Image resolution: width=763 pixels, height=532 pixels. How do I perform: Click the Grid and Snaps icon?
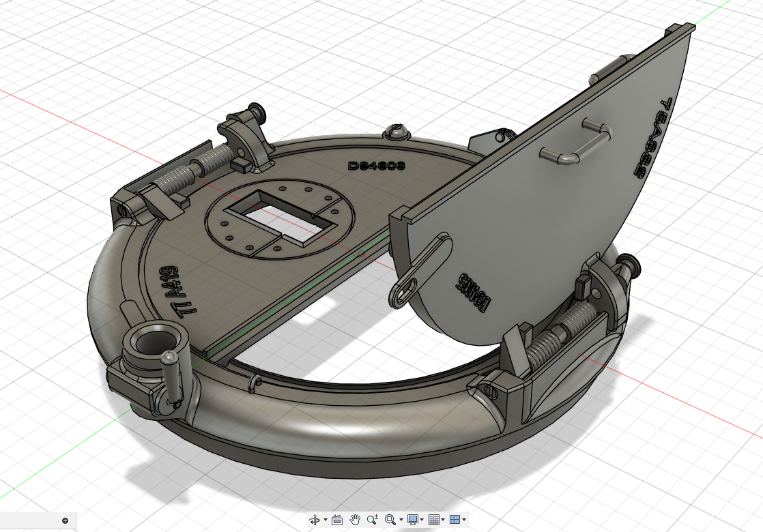(434, 520)
